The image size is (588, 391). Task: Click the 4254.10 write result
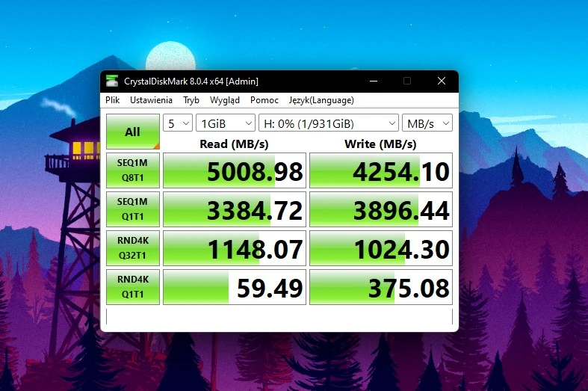tap(381, 170)
